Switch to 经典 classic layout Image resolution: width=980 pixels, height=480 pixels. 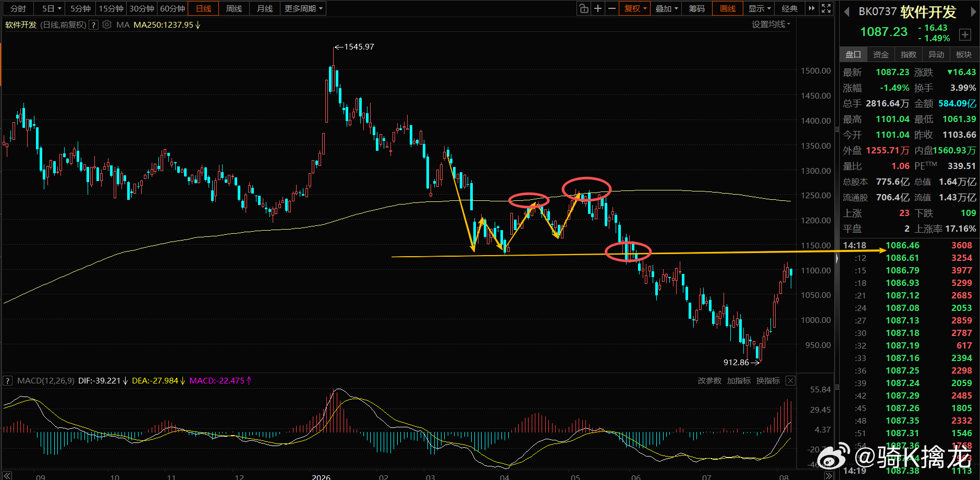790,8
